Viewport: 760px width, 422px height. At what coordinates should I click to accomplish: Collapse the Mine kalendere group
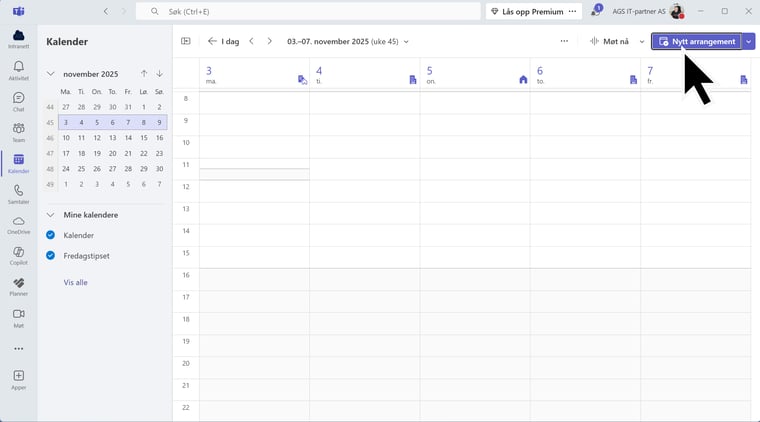[x=51, y=215]
